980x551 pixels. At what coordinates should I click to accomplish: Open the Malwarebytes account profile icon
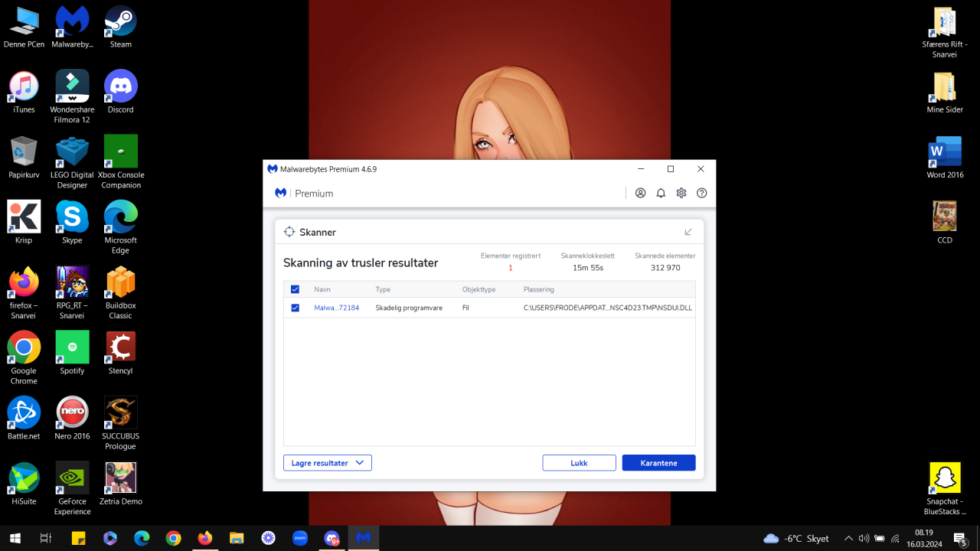pyautogui.click(x=640, y=194)
